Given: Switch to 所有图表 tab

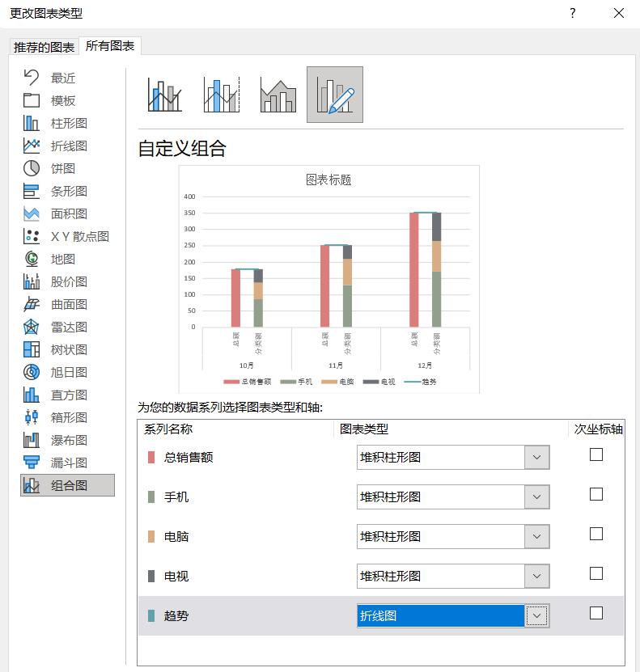Looking at the screenshot, I should [110, 45].
